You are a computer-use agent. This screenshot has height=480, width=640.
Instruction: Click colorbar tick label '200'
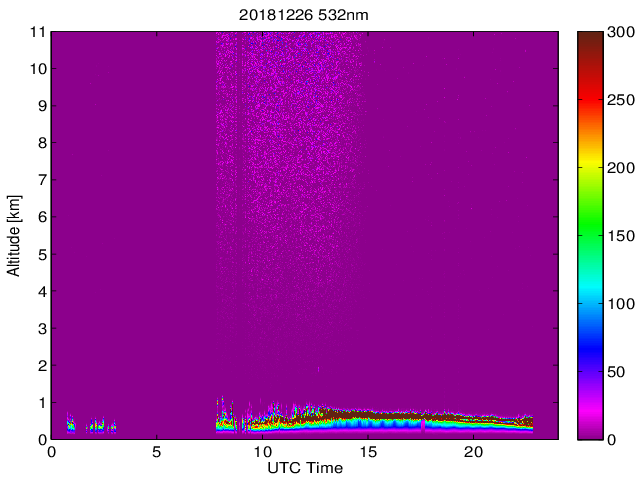[621, 168]
